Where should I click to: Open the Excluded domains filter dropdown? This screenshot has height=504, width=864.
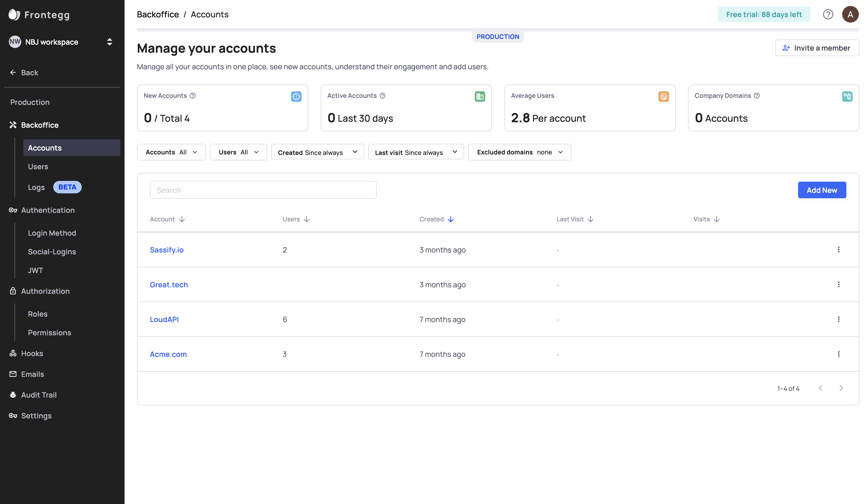tap(519, 152)
